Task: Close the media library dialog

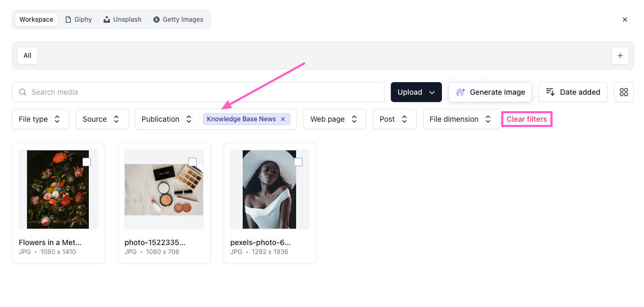Action: pos(624,20)
